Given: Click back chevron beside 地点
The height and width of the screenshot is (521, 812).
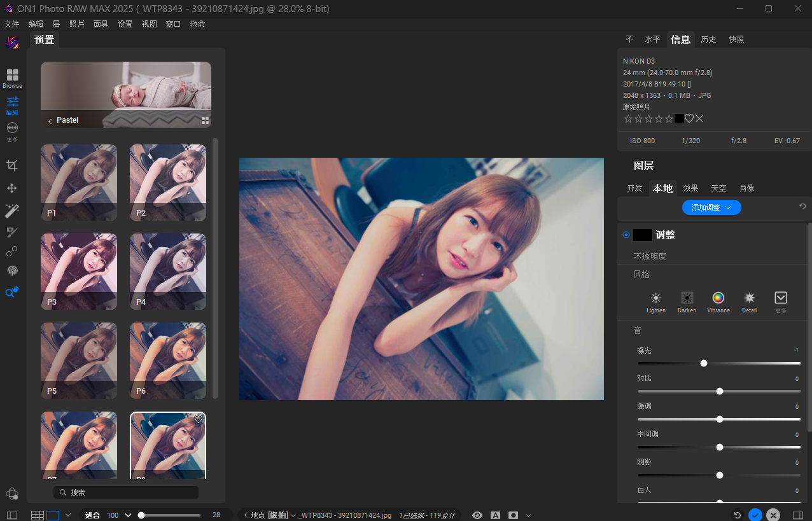Looking at the screenshot, I should 246,515.
